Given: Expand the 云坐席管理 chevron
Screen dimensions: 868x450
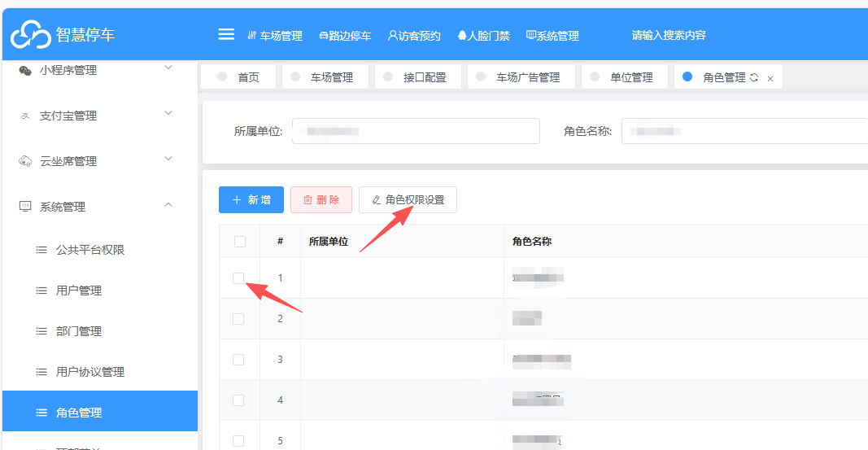Looking at the screenshot, I should coord(169,159).
